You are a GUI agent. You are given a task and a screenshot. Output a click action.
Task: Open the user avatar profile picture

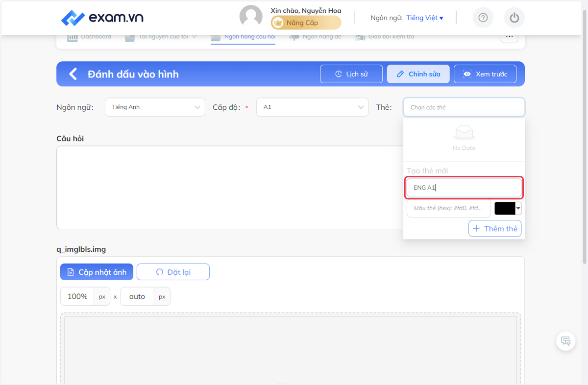pyautogui.click(x=251, y=17)
